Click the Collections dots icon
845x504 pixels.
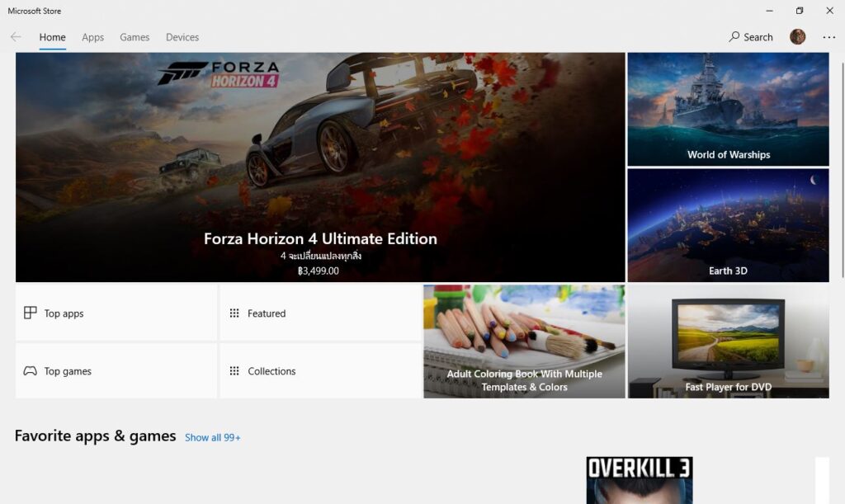234,370
